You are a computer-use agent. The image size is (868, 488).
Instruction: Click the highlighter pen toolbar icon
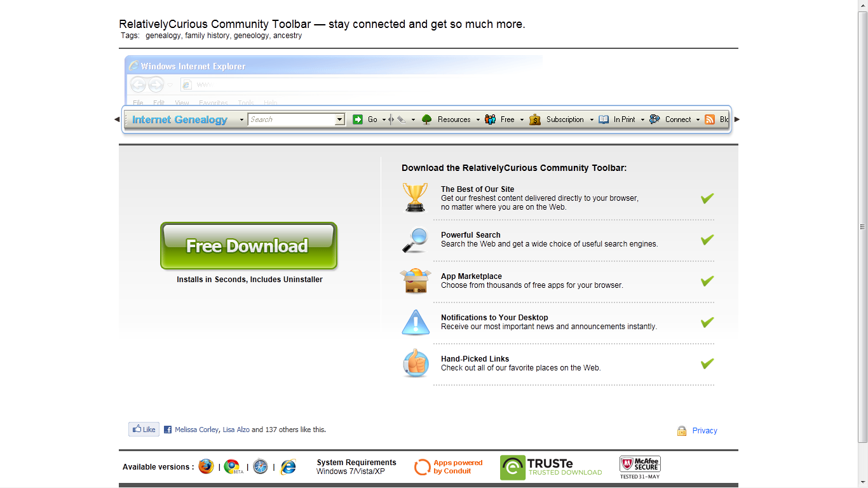point(401,119)
